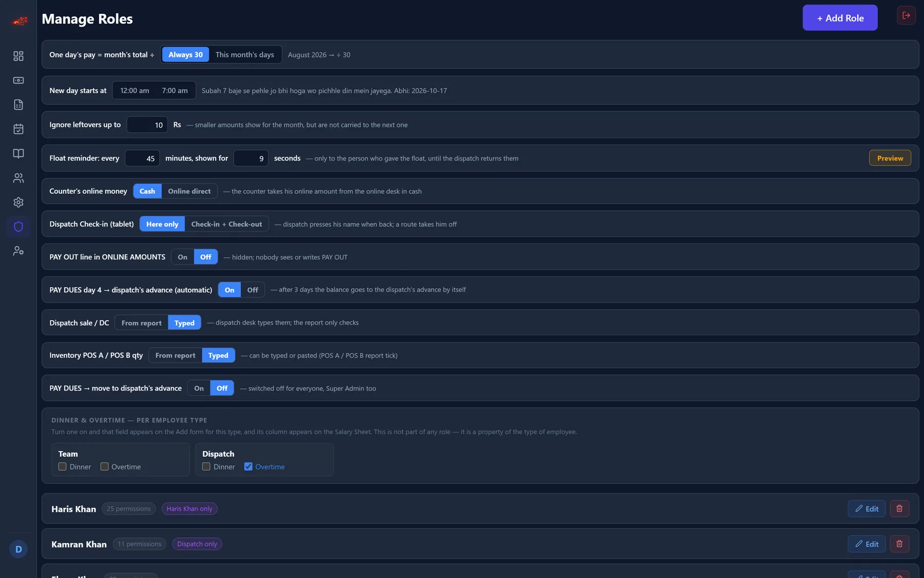Click the '11 permissions' badge
The width and height of the screenshot is (924, 578).
[140, 544]
